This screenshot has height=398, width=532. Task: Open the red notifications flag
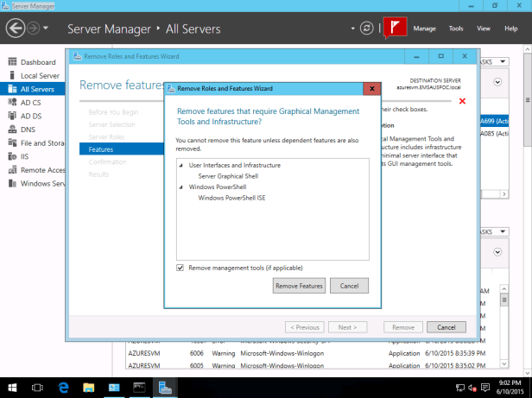pyautogui.click(x=395, y=28)
